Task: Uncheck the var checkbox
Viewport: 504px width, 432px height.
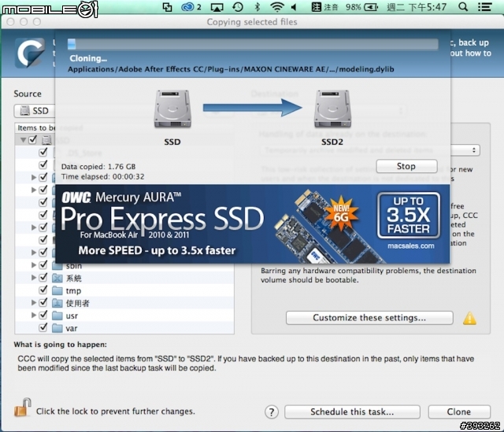Action: [43, 327]
